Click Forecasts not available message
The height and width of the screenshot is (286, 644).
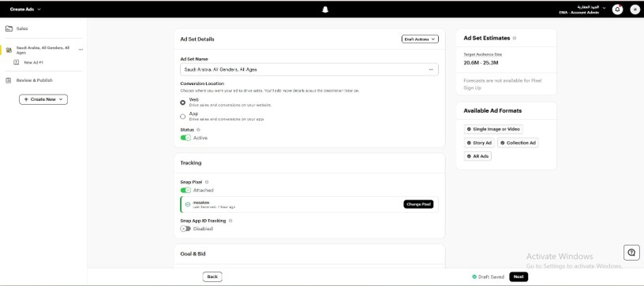(x=503, y=84)
